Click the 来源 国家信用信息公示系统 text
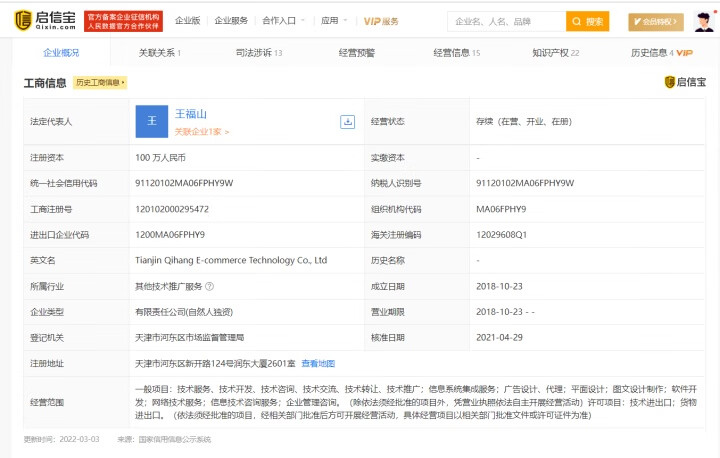 (164, 439)
